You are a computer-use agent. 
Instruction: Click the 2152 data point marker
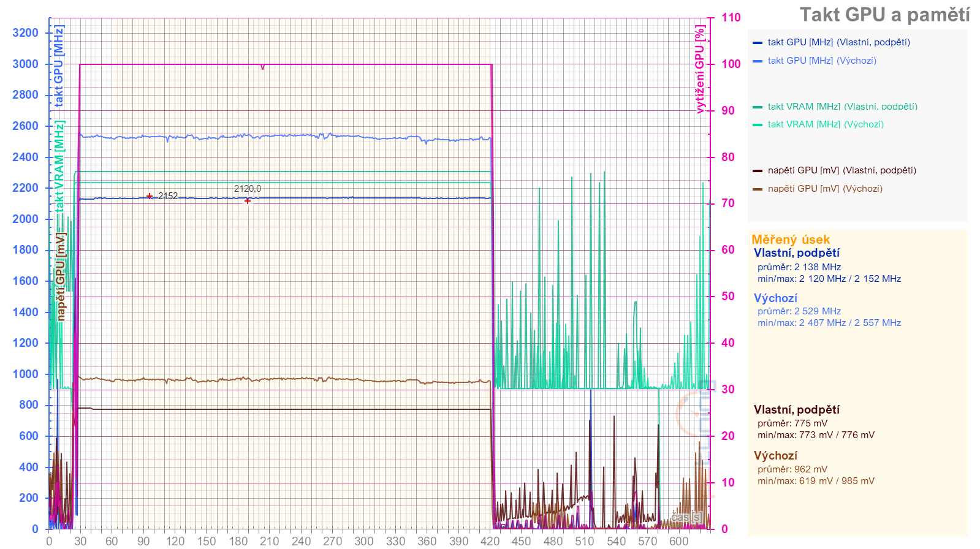(x=150, y=196)
